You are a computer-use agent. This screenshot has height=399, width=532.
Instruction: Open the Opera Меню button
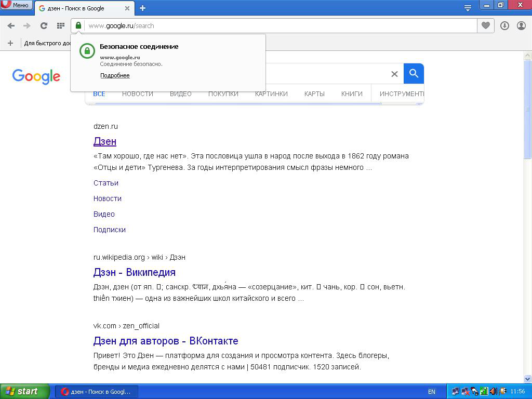click(16, 5)
